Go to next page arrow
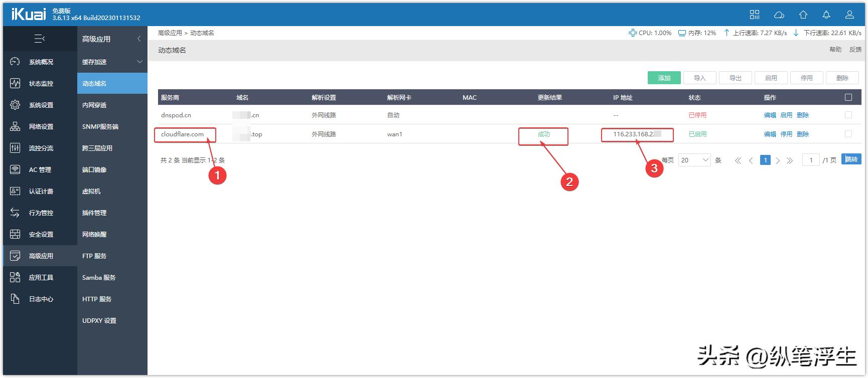 pos(778,160)
